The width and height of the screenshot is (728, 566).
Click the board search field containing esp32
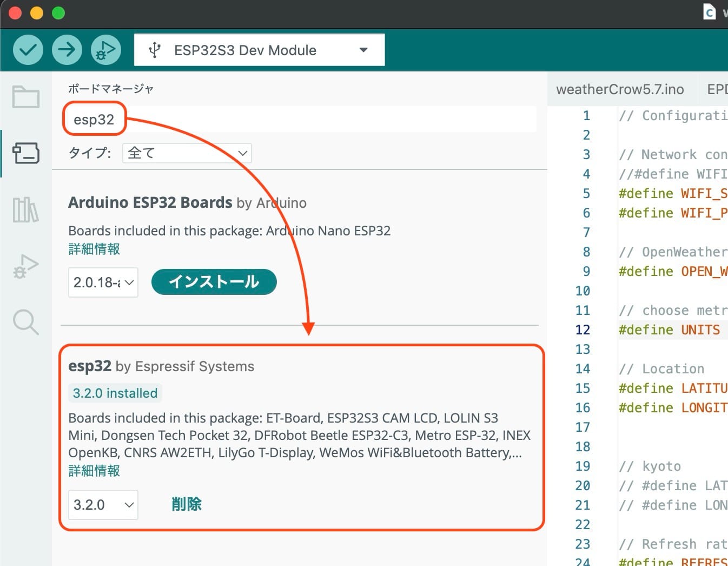point(302,119)
